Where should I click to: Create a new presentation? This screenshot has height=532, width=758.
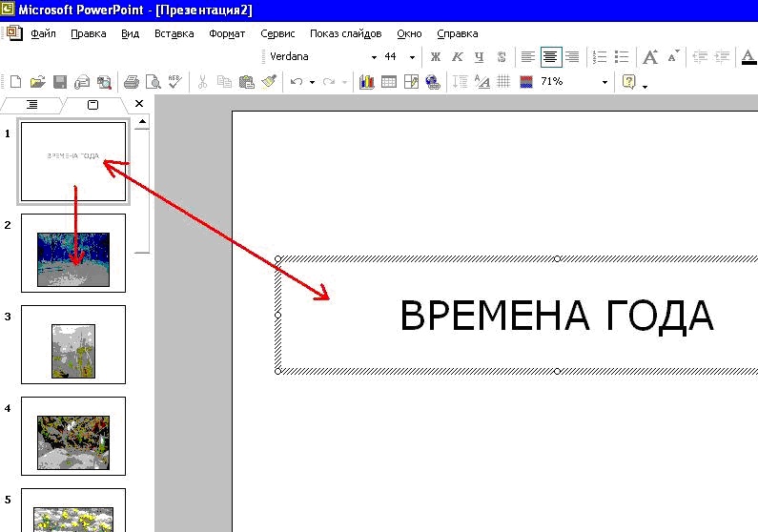[x=15, y=82]
